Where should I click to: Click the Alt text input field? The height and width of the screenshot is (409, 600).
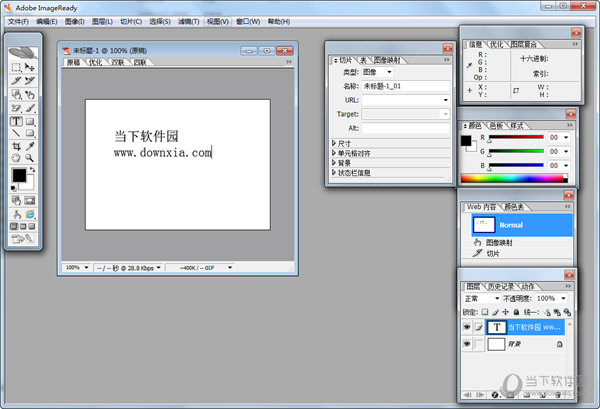[x=406, y=128]
